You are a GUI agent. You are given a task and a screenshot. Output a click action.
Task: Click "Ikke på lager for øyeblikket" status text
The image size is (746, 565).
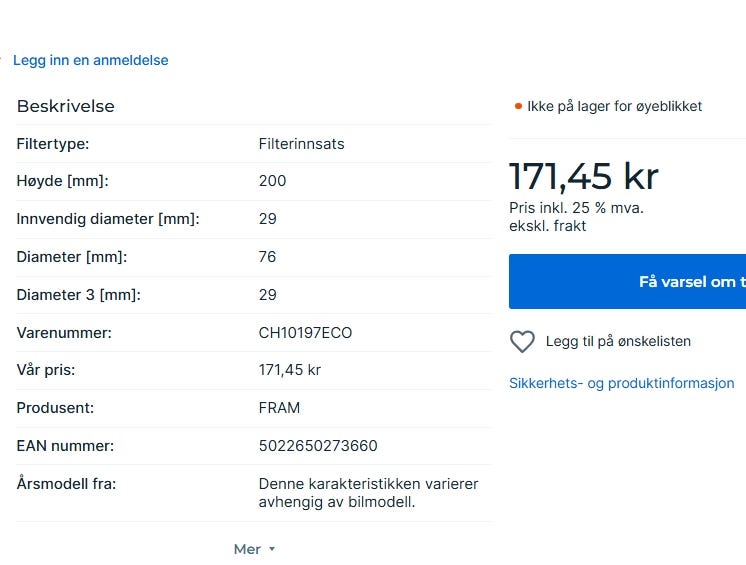(x=614, y=106)
